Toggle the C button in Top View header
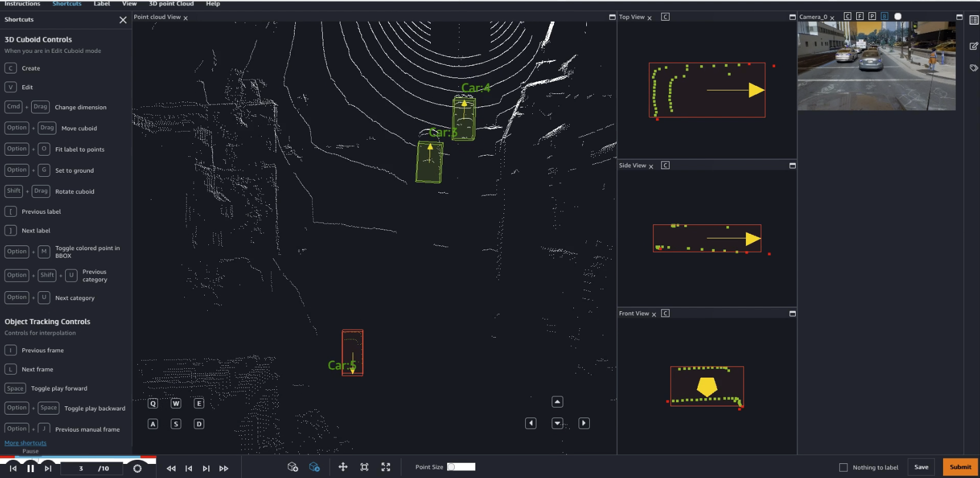980x478 pixels. pos(665,17)
